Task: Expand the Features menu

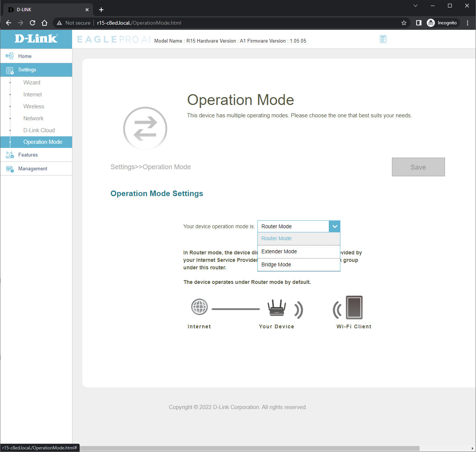Action: click(36, 155)
